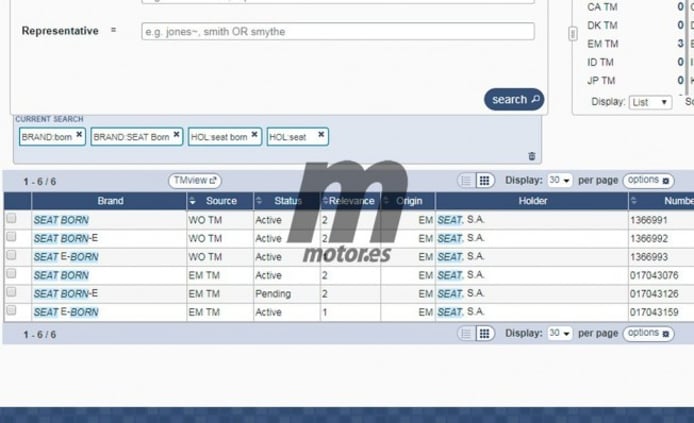Remove the BRAND:born search filter

pos(79,135)
